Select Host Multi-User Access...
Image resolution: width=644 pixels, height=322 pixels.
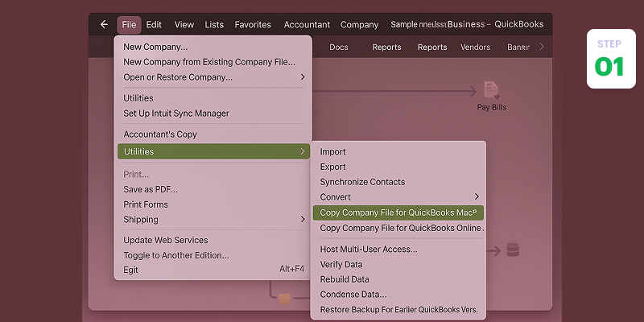(369, 250)
